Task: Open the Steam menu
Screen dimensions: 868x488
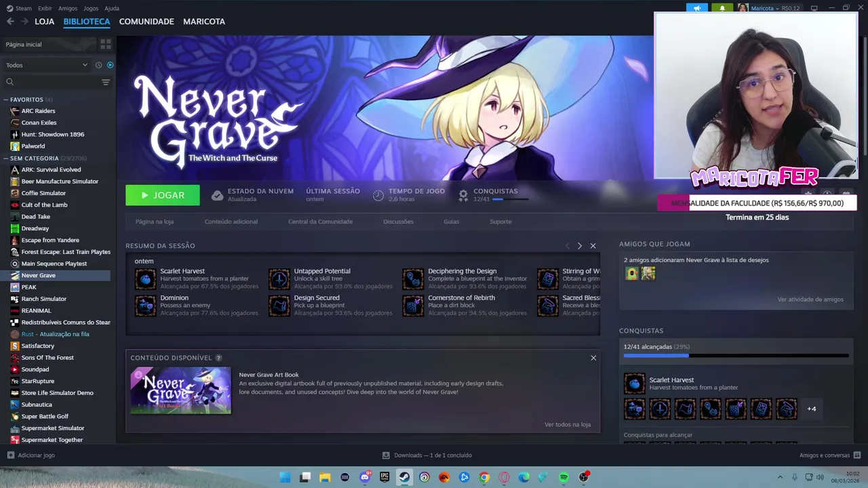Action: 19,8
